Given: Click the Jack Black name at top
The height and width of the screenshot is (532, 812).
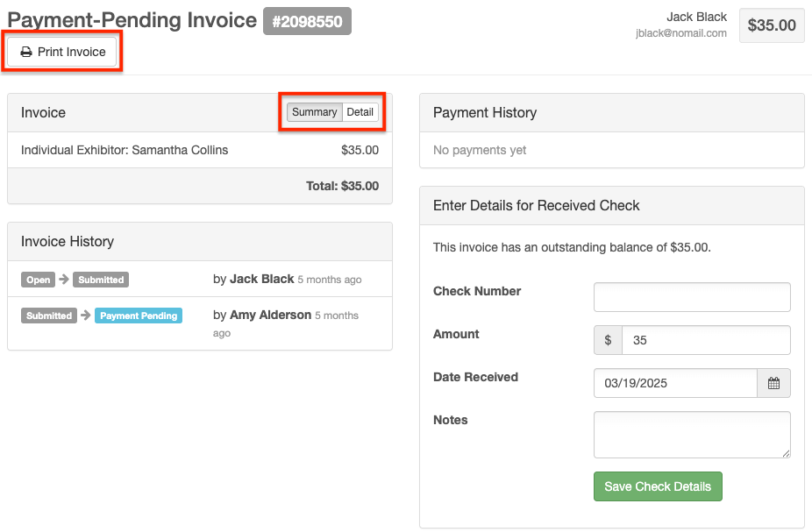Looking at the screenshot, I should [x=696, y=17].
